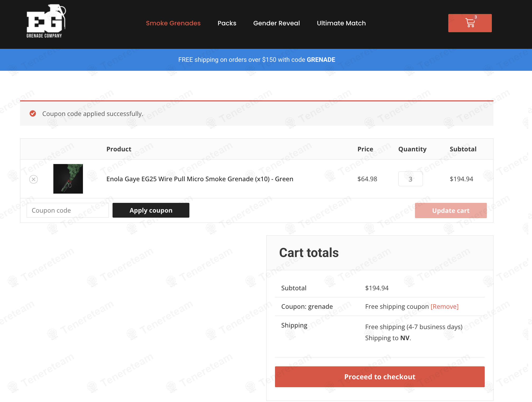Click the Update cart button
This screenshot has width=532, height=402.
click(x=450, y=211)
